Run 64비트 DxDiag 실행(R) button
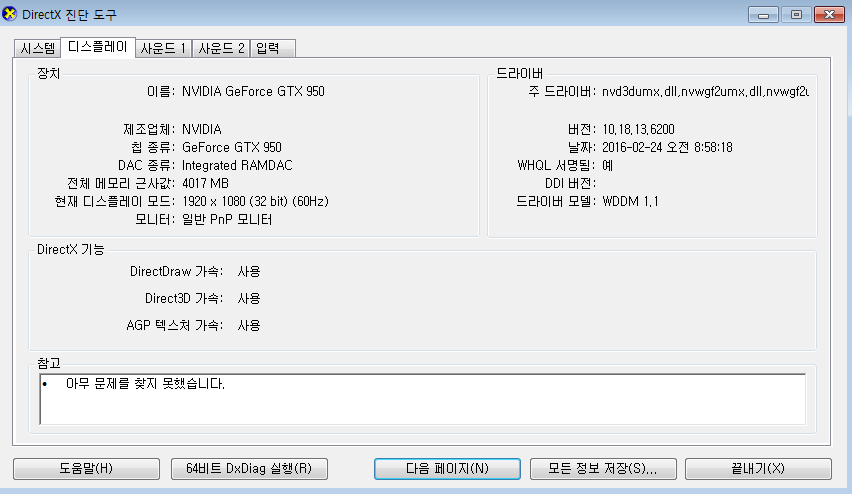The height and width of the screenshot is (494, 852). tap(249, 468)
